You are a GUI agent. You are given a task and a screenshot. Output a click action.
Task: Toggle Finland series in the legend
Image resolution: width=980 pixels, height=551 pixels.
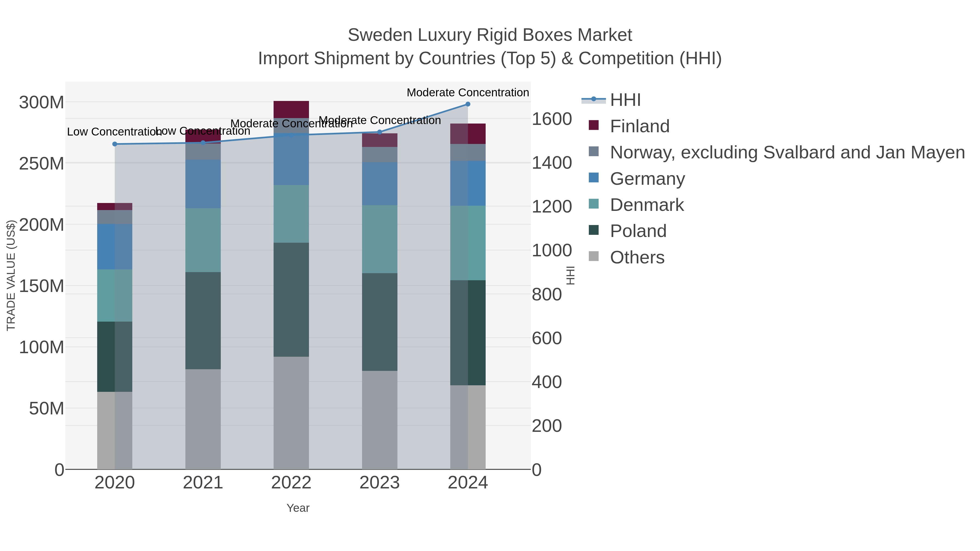[x=629, y=126]
